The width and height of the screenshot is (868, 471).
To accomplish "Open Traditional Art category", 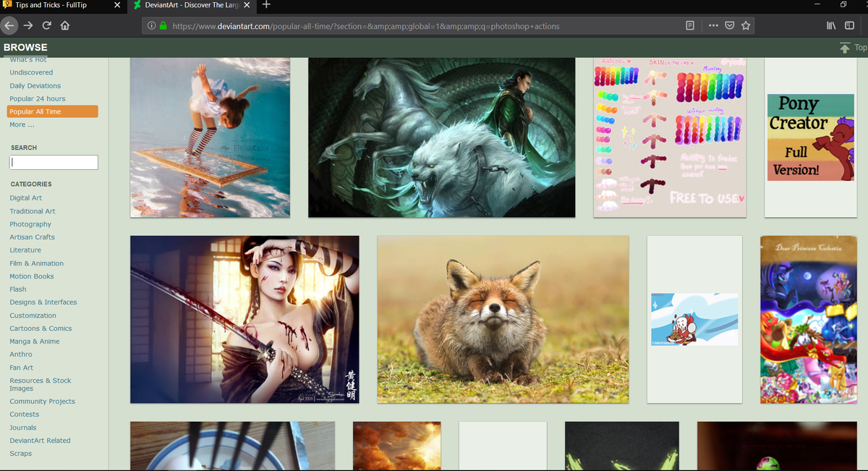I will pos(33,211).
